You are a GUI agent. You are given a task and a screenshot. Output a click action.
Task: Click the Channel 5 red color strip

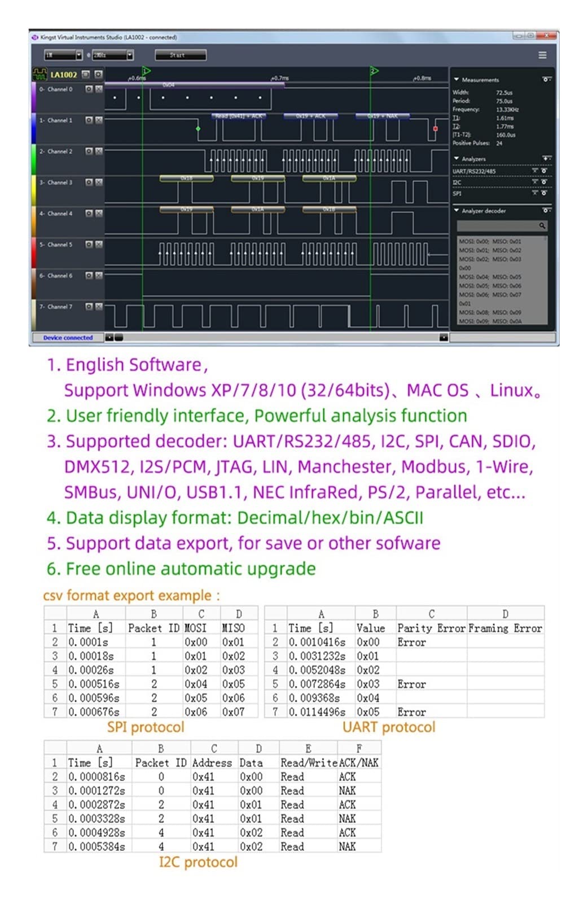click(x=33, y=252)
